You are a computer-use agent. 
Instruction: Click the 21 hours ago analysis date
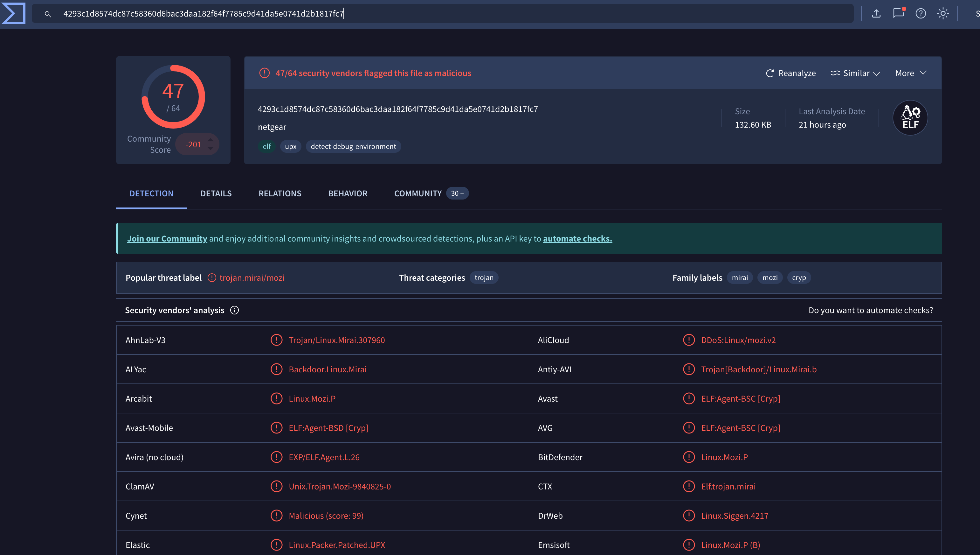point(822,125)
